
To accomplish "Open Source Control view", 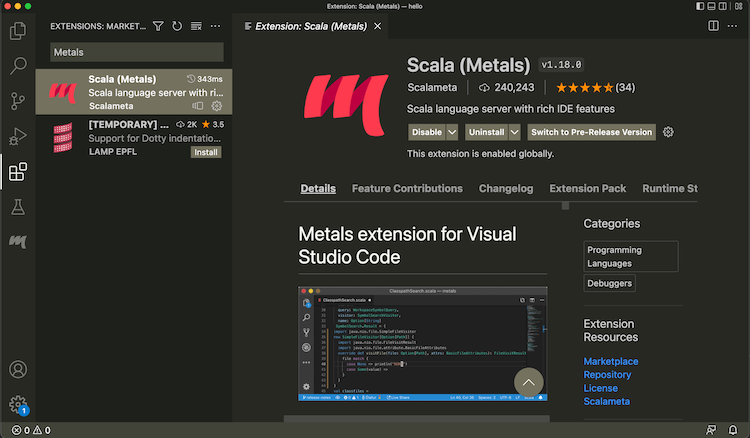I will [18, 101].
